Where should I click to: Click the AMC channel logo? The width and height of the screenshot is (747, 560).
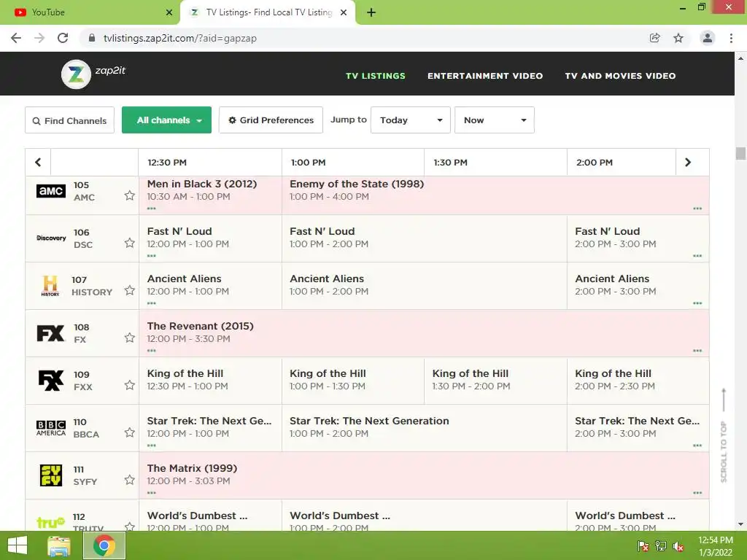(x=51, y=191)
